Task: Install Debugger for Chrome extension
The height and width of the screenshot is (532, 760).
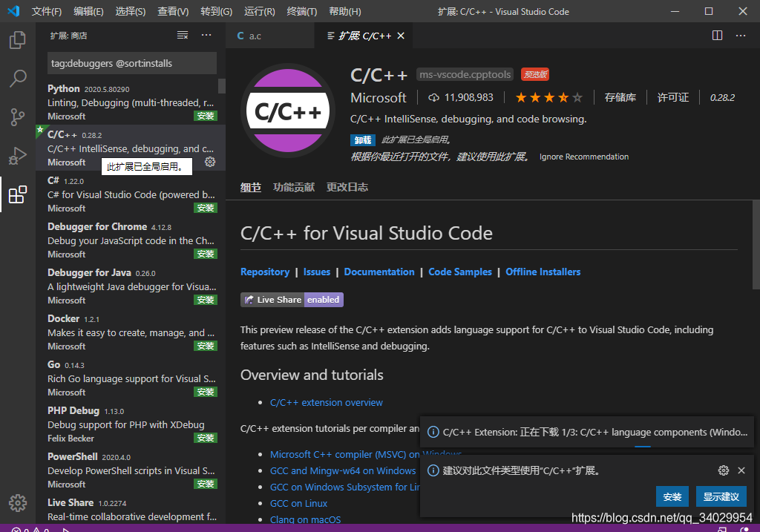Action: click(x=206, y=254)
